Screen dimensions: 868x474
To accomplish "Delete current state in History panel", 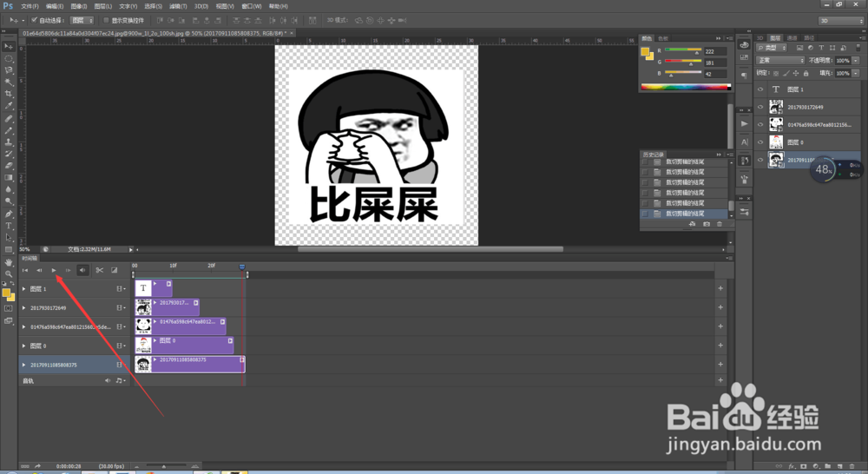I will 720,224.
